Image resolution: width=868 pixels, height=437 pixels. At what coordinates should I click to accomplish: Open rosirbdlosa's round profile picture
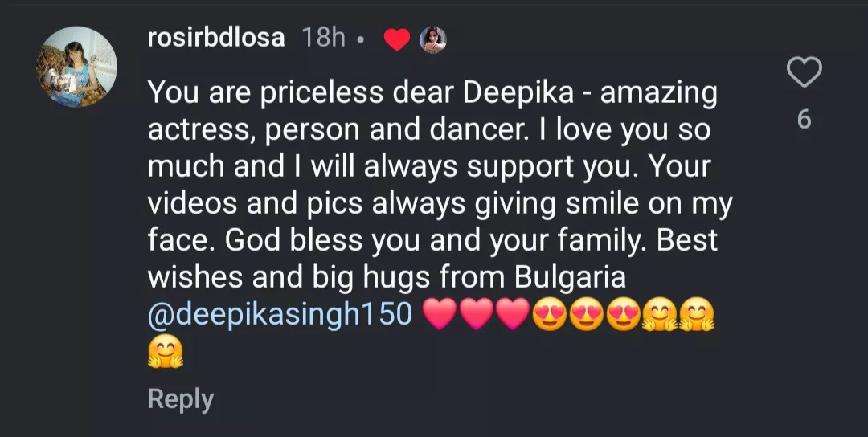(77, 67)
